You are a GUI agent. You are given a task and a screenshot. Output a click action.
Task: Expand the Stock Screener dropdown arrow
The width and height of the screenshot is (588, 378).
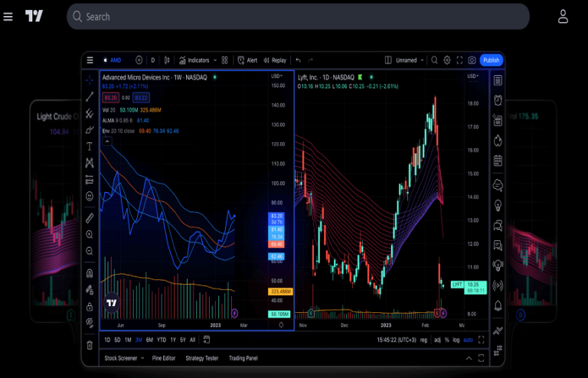point(144,358)
